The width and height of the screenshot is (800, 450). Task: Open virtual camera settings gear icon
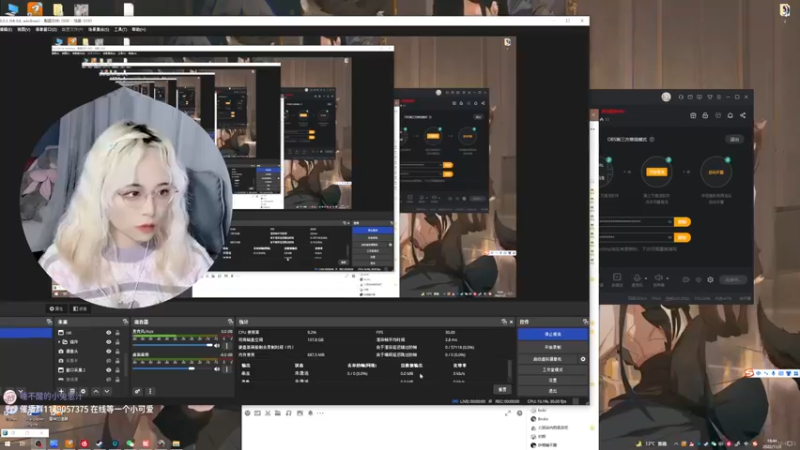583,359
